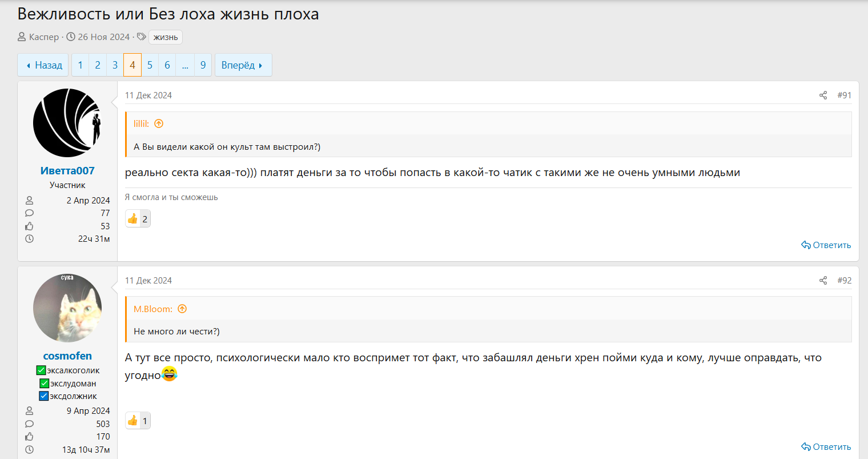Viewport: 868px width, 459px height.
Task: Go to page 1 of the thread
Action: click(80, 65)
